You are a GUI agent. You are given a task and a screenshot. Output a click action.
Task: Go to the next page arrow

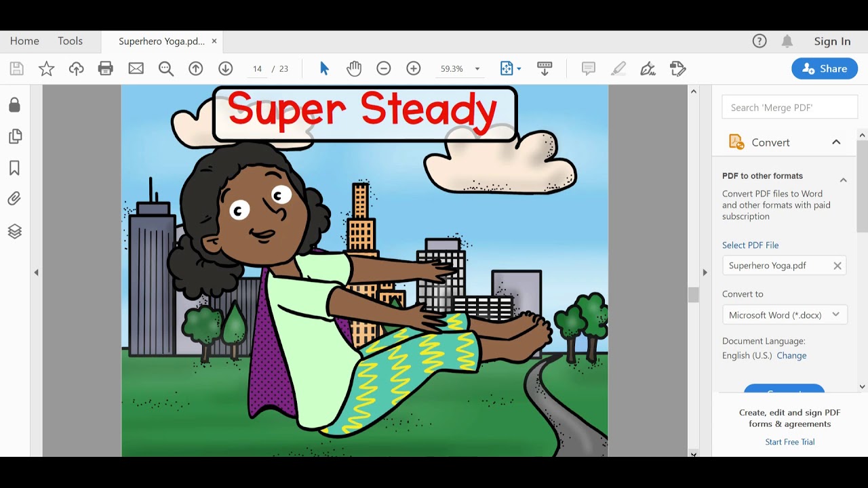point(226,68)
